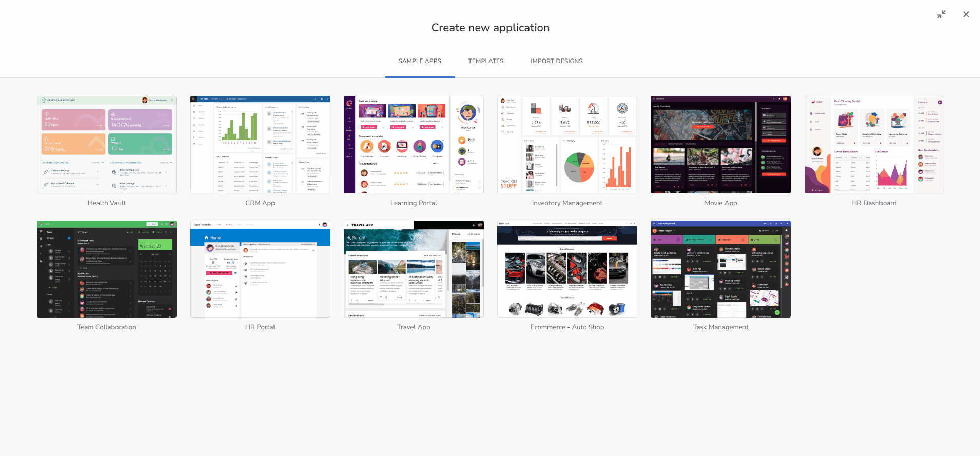Click the Health Vault label text

click(107, 203)
